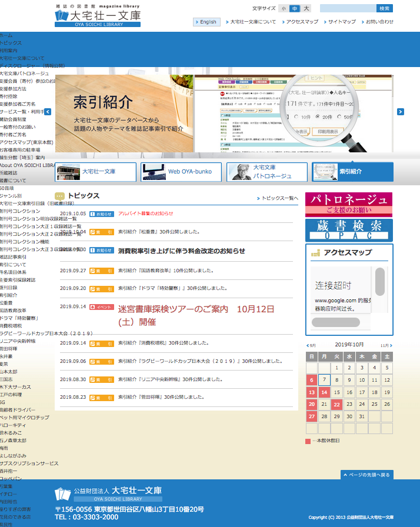Open 寄付控除 in left navigation
Screen dimensions: 420x527
(x=9, y=96)
